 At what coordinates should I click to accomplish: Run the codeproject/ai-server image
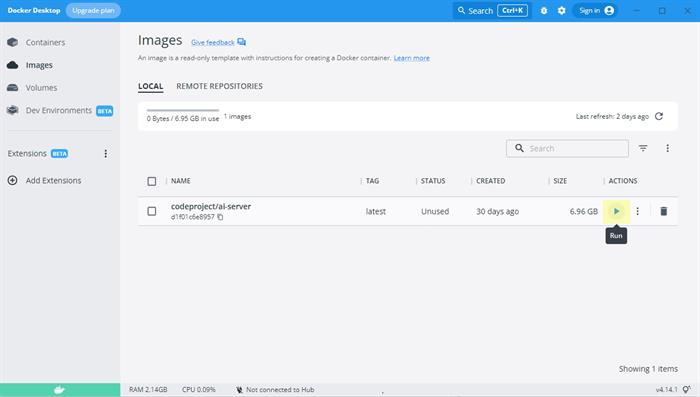pyautogui.click(x=616, y=211)
